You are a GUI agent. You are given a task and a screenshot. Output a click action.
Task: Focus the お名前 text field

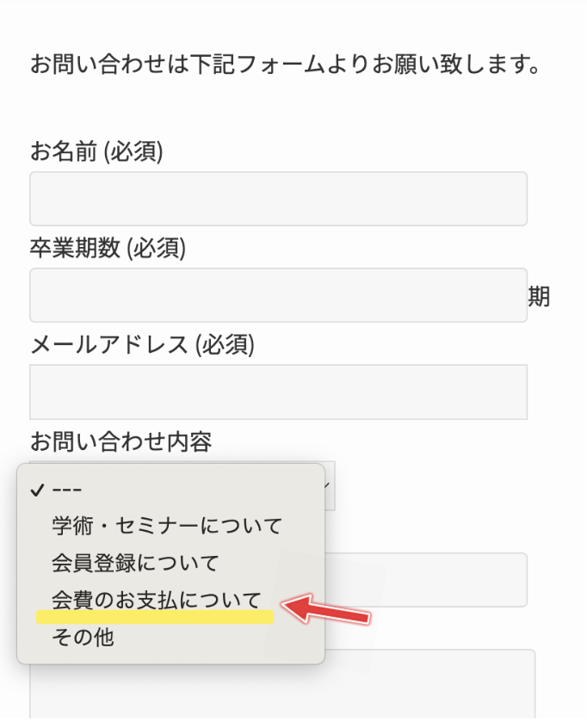point(278,199)
